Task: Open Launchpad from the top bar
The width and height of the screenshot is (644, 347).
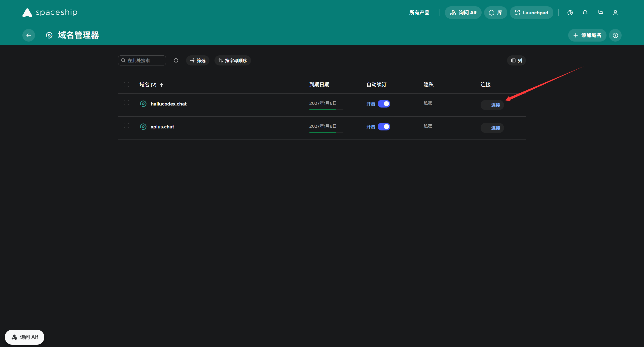Action: [531, 13]
